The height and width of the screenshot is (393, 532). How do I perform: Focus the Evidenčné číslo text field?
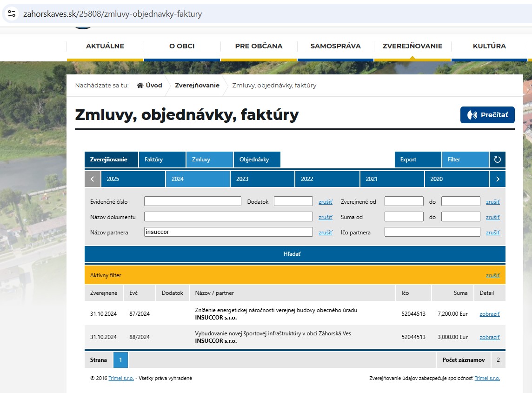coord(193,201)
